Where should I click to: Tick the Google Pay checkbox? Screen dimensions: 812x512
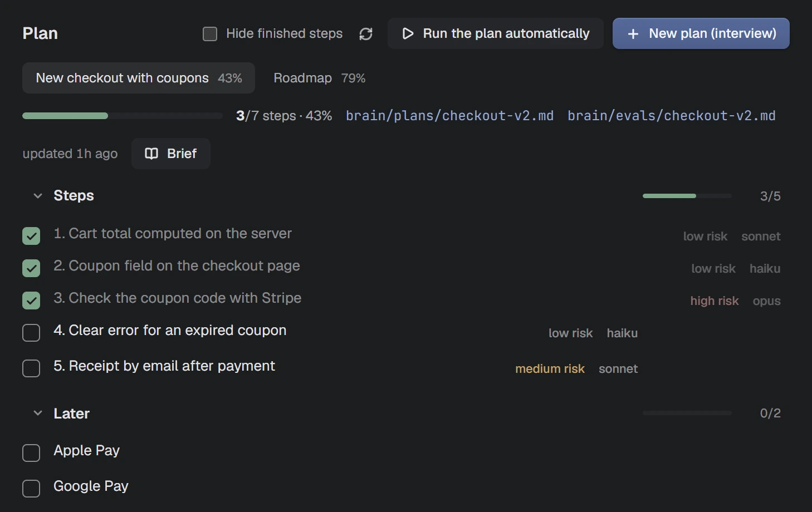31,489
